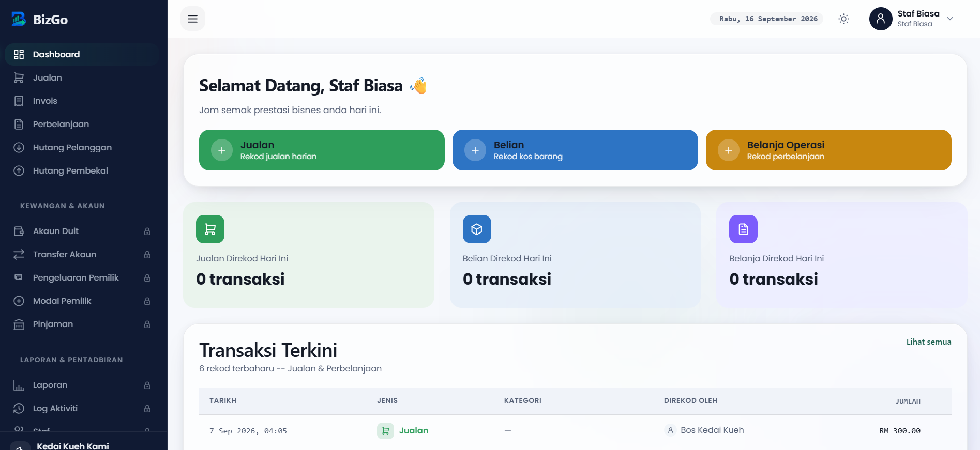Click the lock icon beside Transfer Akaun
The width and height of the screenshot is (980, 450).
(x=147, y=255)
